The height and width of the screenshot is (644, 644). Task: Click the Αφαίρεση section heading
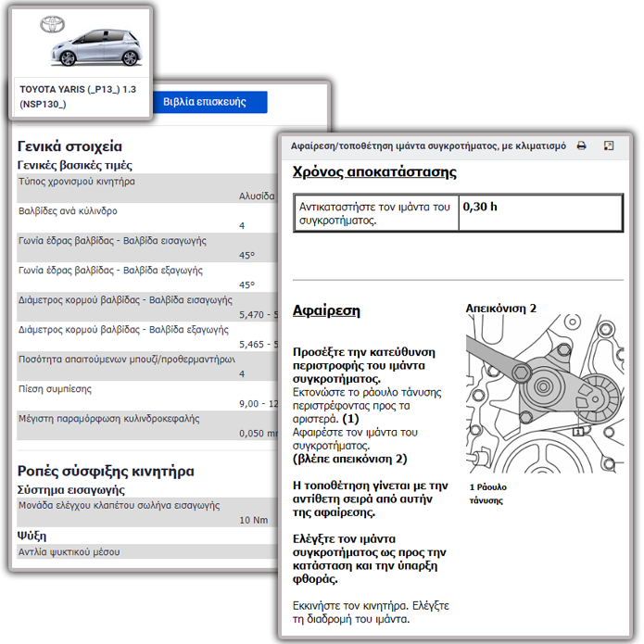pyautogui.click(x=326, y=310)
